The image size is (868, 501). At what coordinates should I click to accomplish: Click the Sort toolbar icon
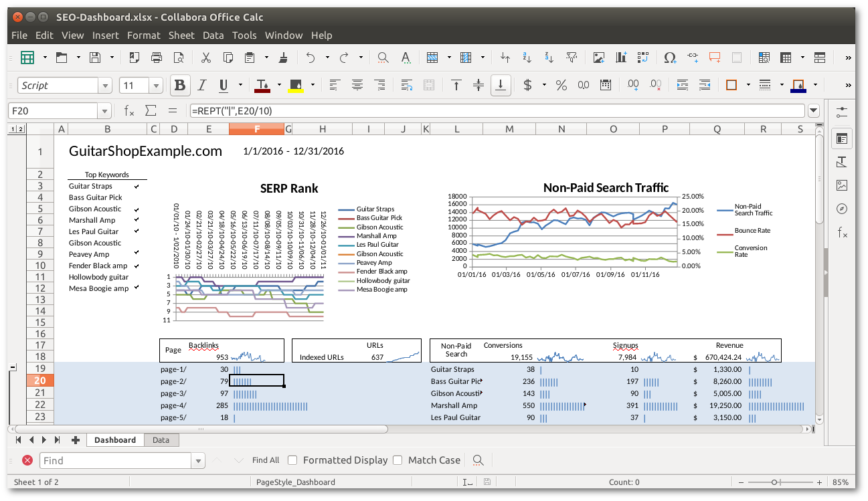pyautogui.click(x=505, y=58)
